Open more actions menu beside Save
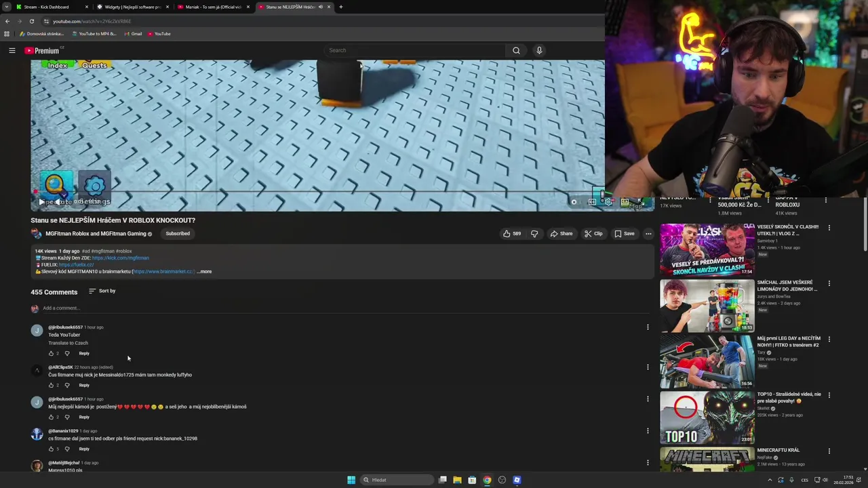The width and height of the screenshot is (868, 488). click(x=648, y=234)
